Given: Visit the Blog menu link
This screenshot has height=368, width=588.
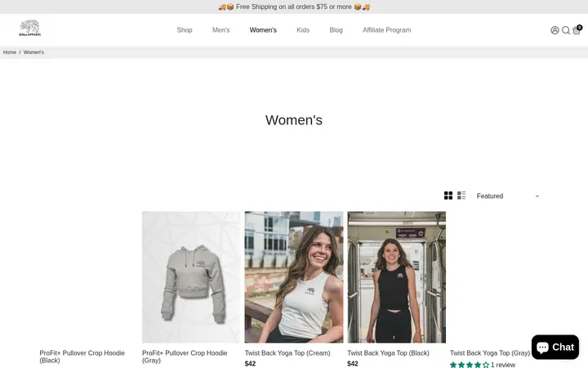Looking at the screenshot, I should point(336,30).
